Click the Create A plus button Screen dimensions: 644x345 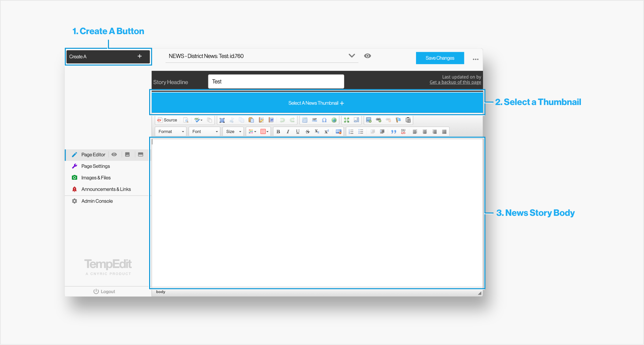pyautogui.click(x=108, y=57)
